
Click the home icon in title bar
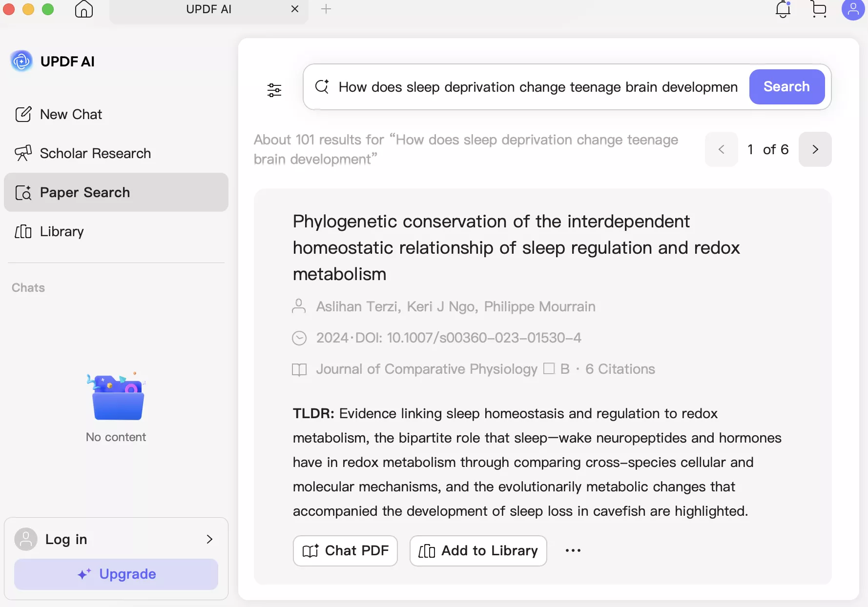[x=84, y=9]
